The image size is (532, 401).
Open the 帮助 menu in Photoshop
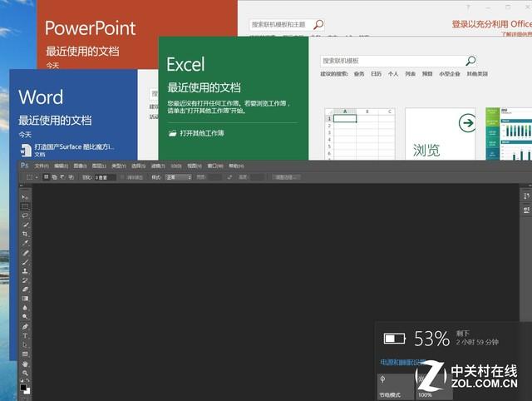[236, 166]
